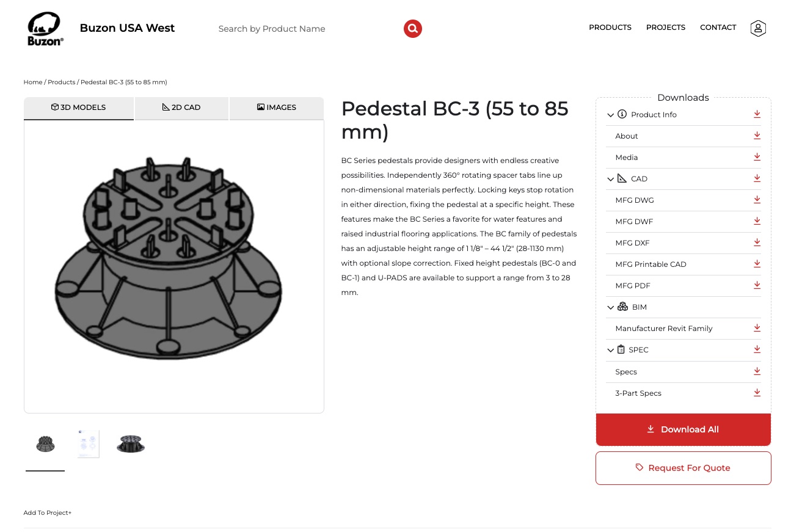Screen dimensions: 791x532
Task: Collapse the Product Info section chevron
Action: 610,115
